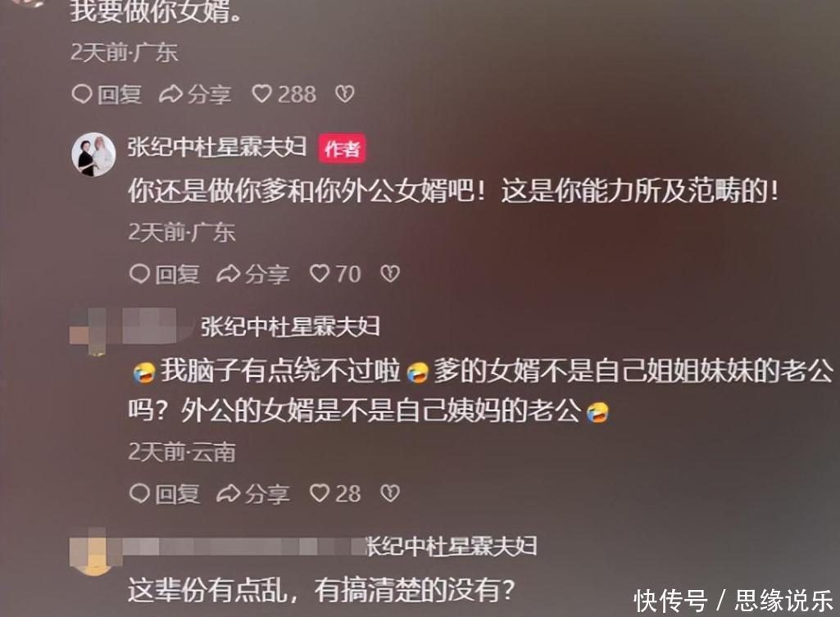Like the Yunnan comment with 28 likes
840x617 pixels.
[335, 493]
